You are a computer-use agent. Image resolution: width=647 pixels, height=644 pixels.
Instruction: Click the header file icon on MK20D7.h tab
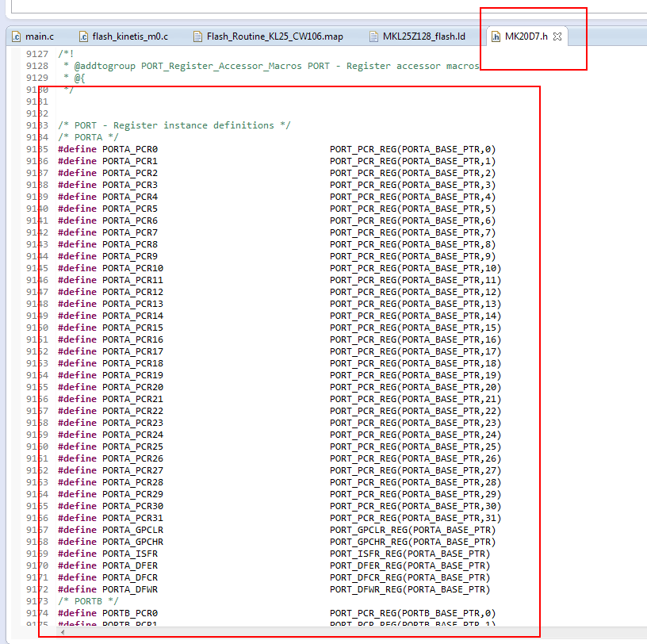click(x=496, y=36)
